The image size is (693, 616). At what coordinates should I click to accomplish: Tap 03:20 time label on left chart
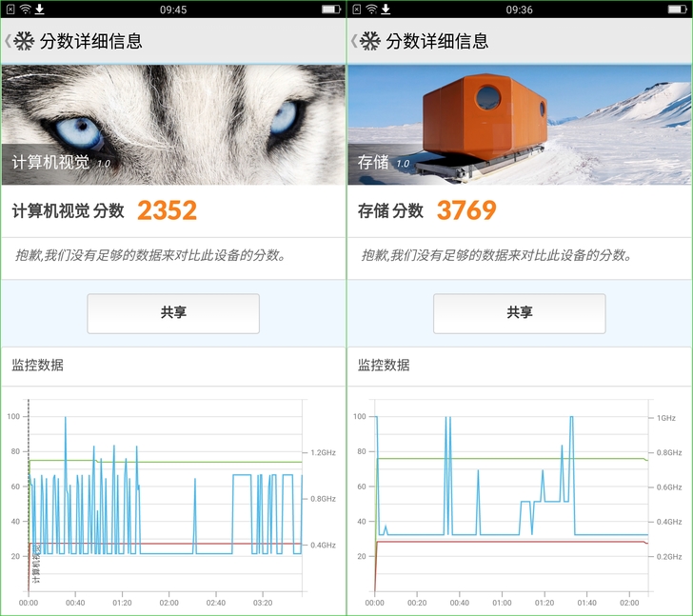(x=263, y=603)
